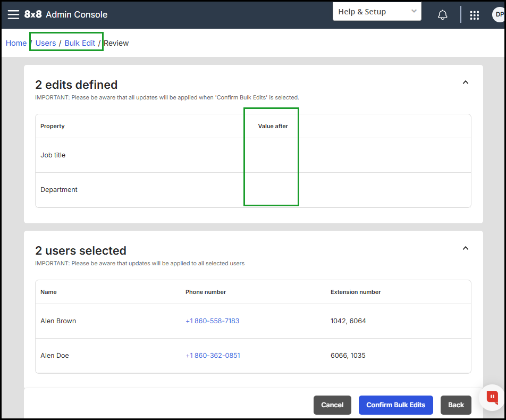
Task: Open the notifications bell
Action: click(x=442, y=15)
